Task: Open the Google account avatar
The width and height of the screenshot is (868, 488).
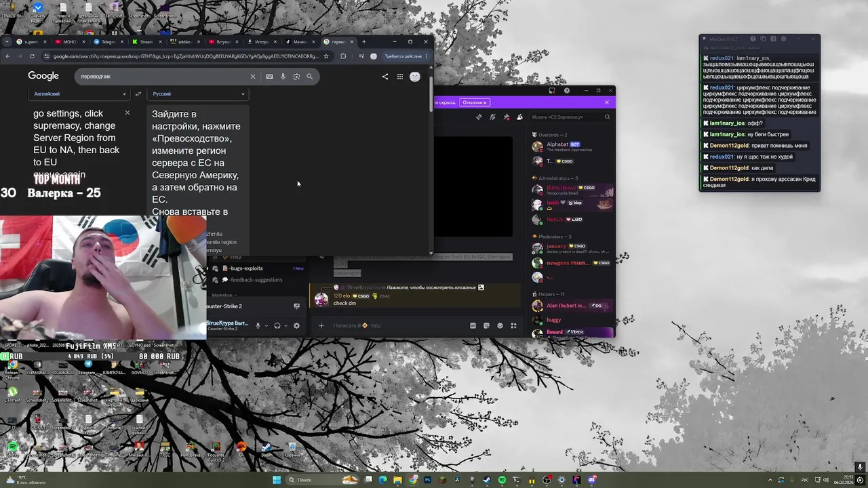Action: [x=415, y=77]
